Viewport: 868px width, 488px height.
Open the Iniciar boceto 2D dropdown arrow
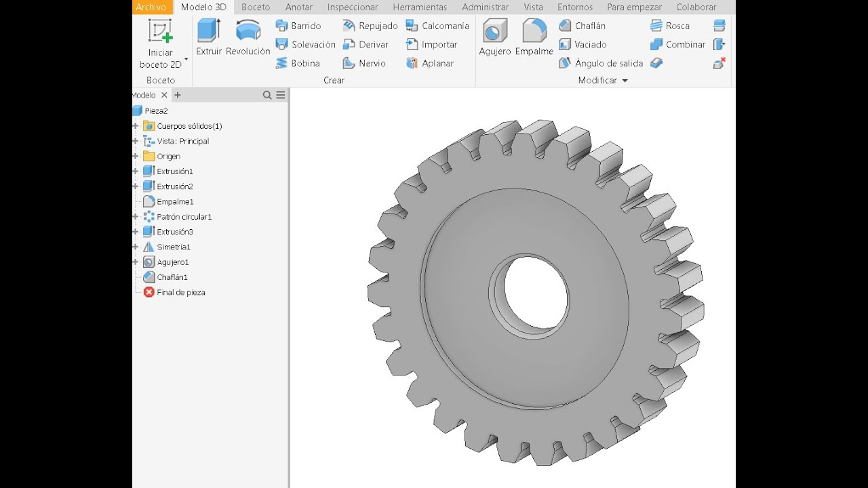coord(186,60)
